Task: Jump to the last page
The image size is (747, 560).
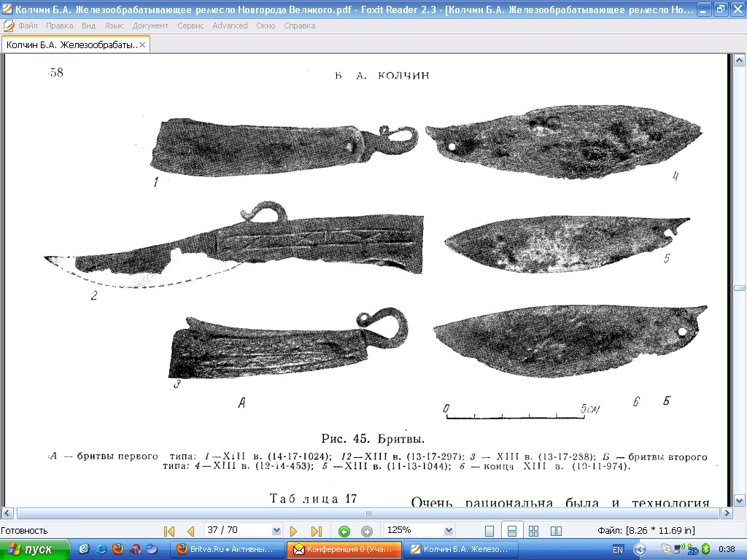Action: [x=317, y=531]
